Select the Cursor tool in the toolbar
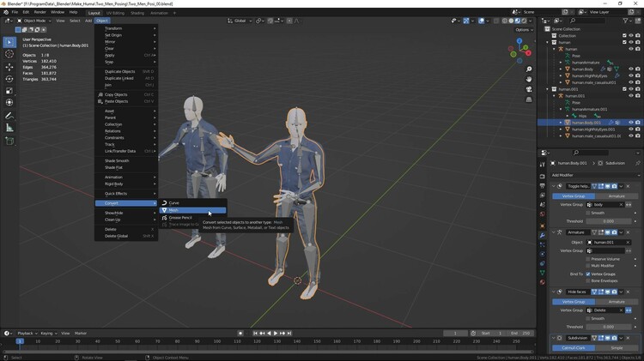Screen dimensions: 644x361 [9, 54]
